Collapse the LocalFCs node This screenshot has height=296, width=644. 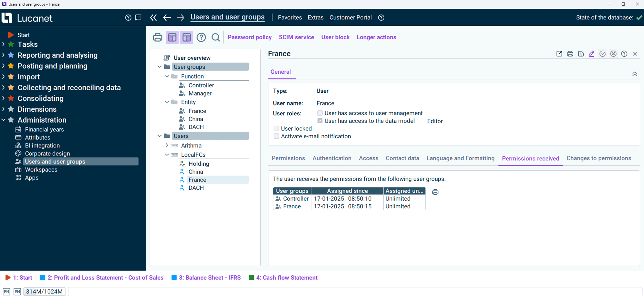[x=167, y=155]
